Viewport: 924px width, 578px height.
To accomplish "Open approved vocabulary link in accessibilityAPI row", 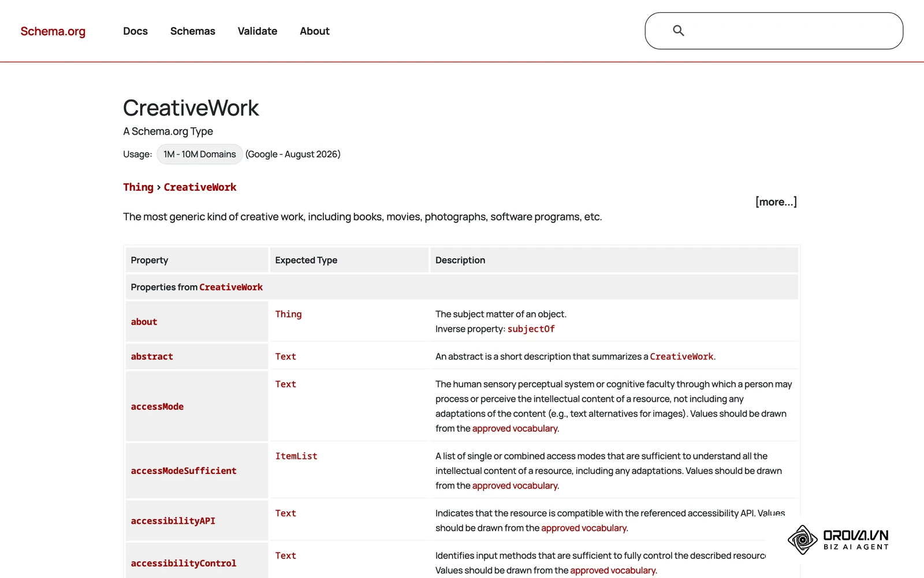I will point(584,528).
